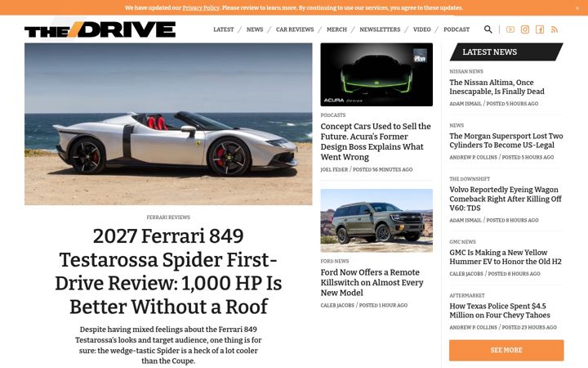Viewport: 588px width, 368px height.
Task: Open the Acura concept car thumbnail
Action: point(376,74)
